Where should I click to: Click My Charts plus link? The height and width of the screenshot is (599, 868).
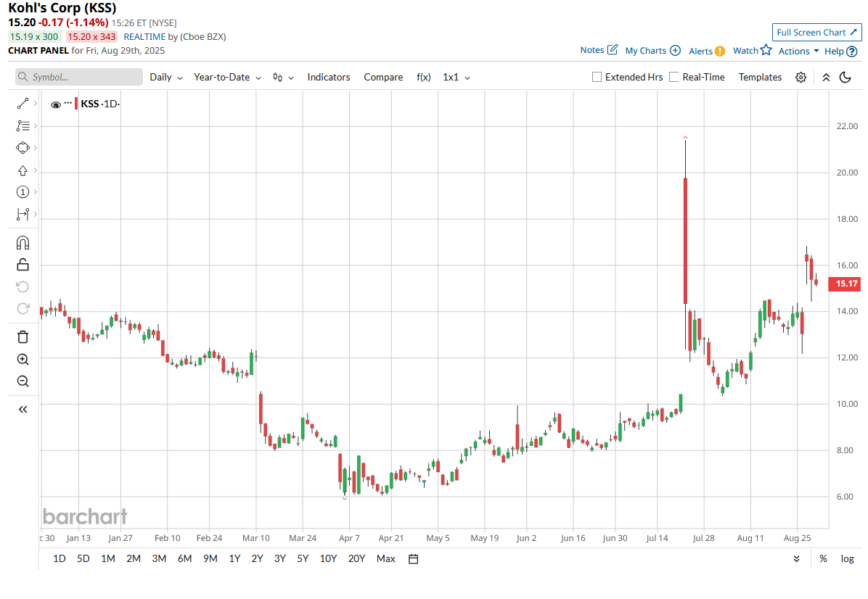(652, 50)
